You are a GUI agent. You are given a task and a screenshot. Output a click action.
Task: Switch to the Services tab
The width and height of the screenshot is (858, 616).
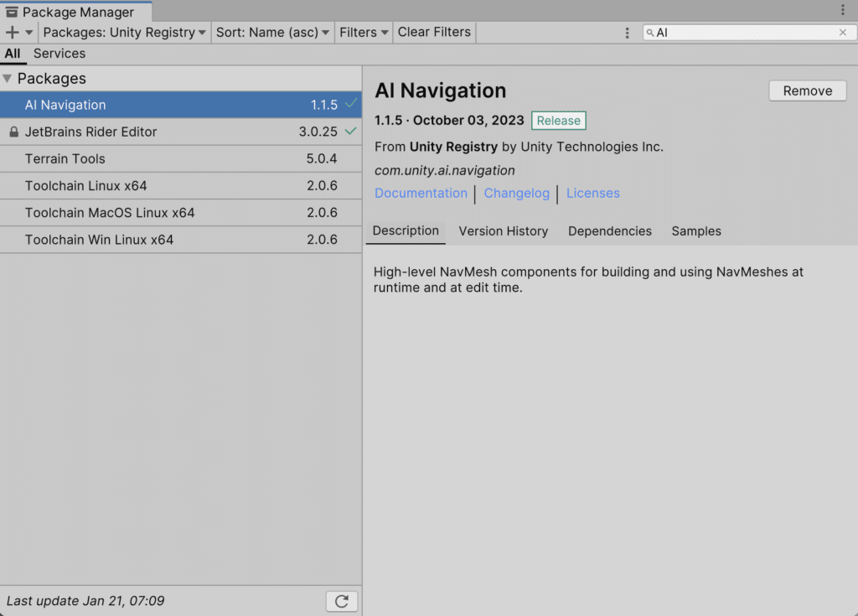coord(59,54)
